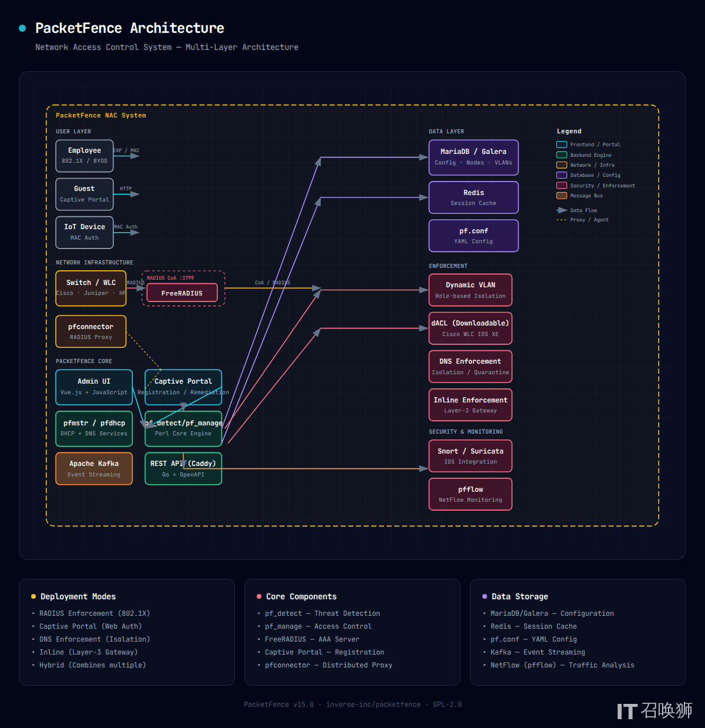Select the Guest Captive Portal node

(85, 194)
